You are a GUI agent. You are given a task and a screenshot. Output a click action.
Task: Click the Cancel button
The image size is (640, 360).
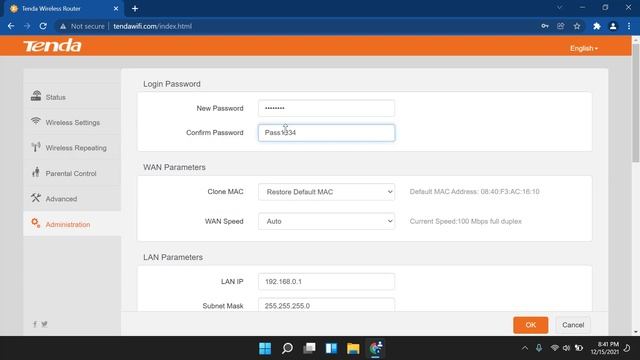tap(573, 325)
